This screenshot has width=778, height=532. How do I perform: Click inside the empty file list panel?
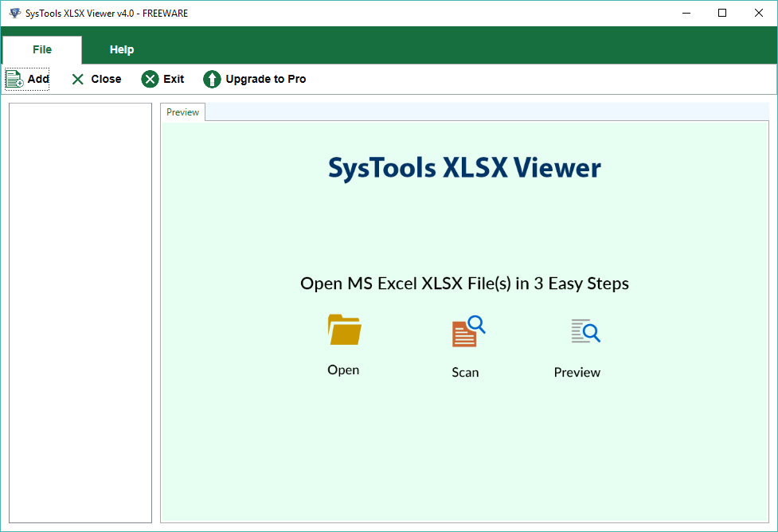point(80,313)
